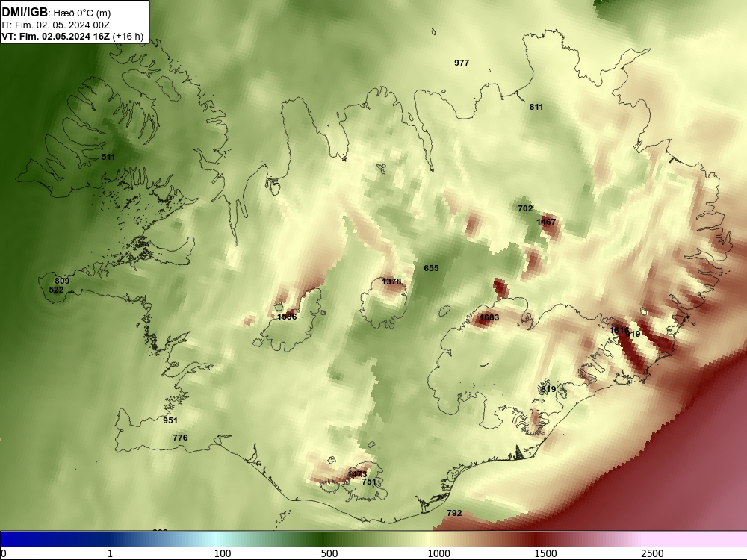Click the map value 1467
Viewport: 747px width, 560px height.
click(546, 222)
